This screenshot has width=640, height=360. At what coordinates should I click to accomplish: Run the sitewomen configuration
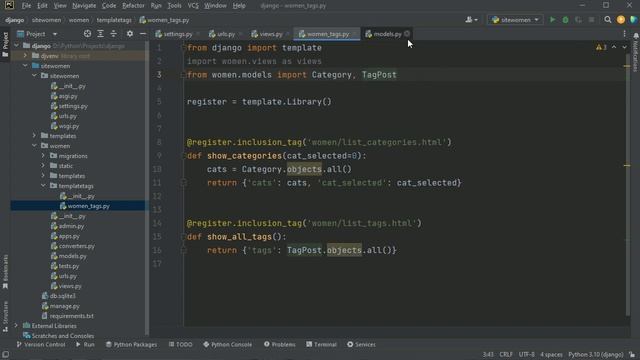[552, 20]
